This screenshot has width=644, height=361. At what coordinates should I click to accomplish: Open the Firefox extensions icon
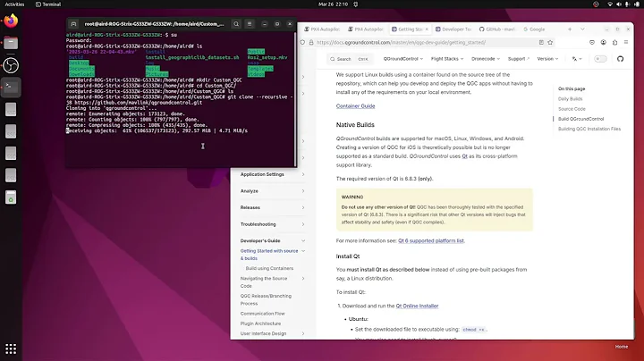click(614, 42)
